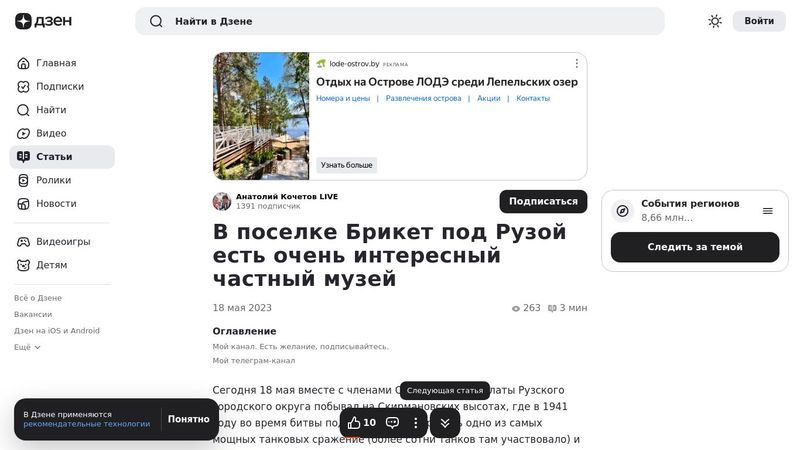
Task: Open the article's three-dot options menu
Action: click(x=416, y=423)
